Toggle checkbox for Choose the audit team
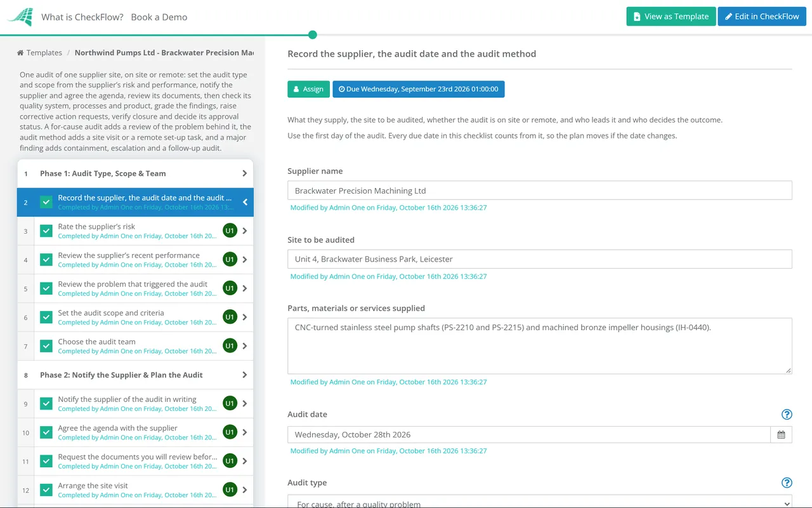Image resolution: width=812 pixels, height=508 pixels. [x=46, y=346]
